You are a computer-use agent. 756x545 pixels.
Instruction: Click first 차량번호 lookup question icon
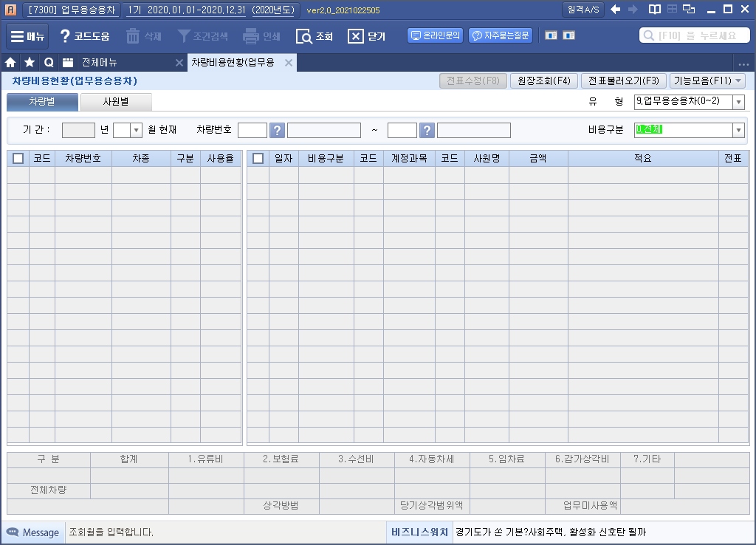[x=277, y=130]
